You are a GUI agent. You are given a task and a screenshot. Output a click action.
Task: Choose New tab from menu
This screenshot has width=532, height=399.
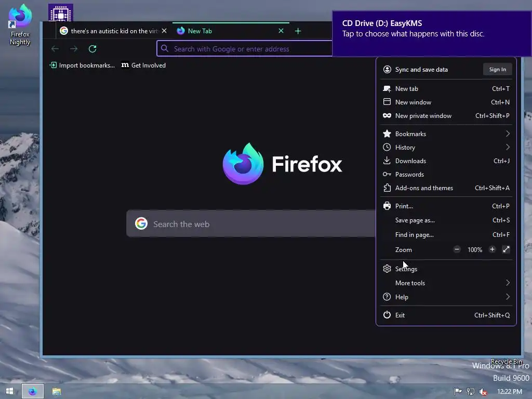click(446, 88)
